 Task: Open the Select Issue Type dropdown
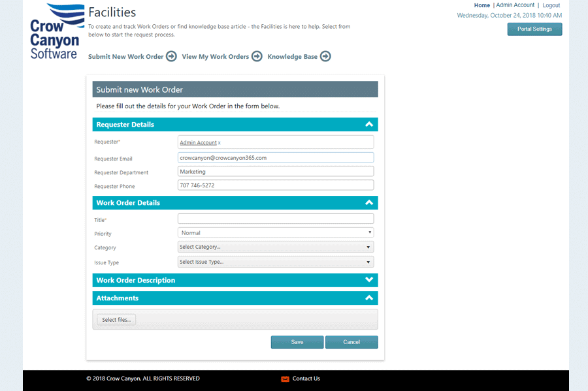276,262
